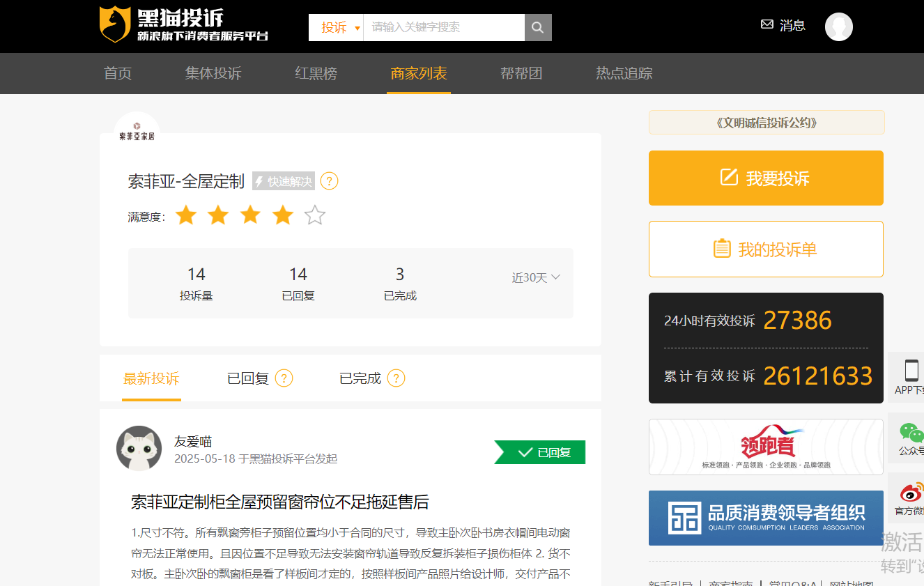Select 商家列表 navigation item

click(x=419, y=73)
